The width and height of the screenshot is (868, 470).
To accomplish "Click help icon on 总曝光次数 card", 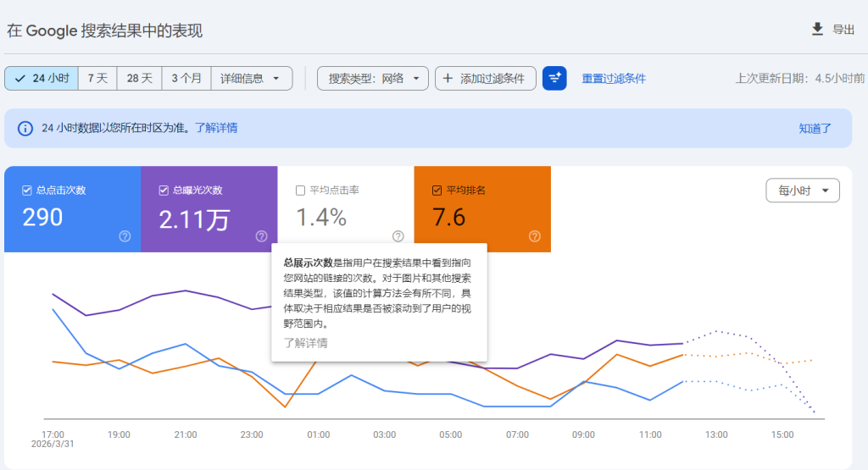I will (261, 236).
